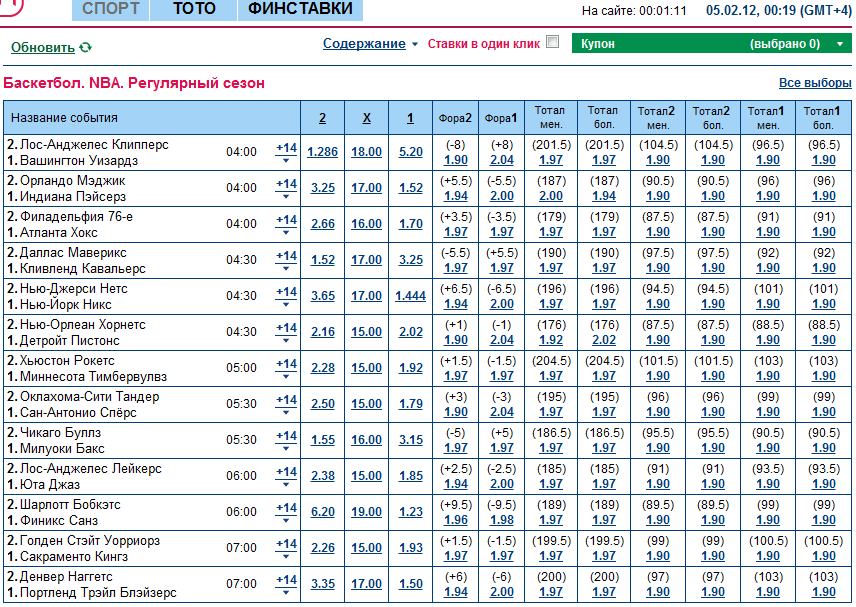Image resolution: width=856 pixels, height=607 pixels.
Task: Switch to the ТОТО tab
Action: [x=194, y=9]
